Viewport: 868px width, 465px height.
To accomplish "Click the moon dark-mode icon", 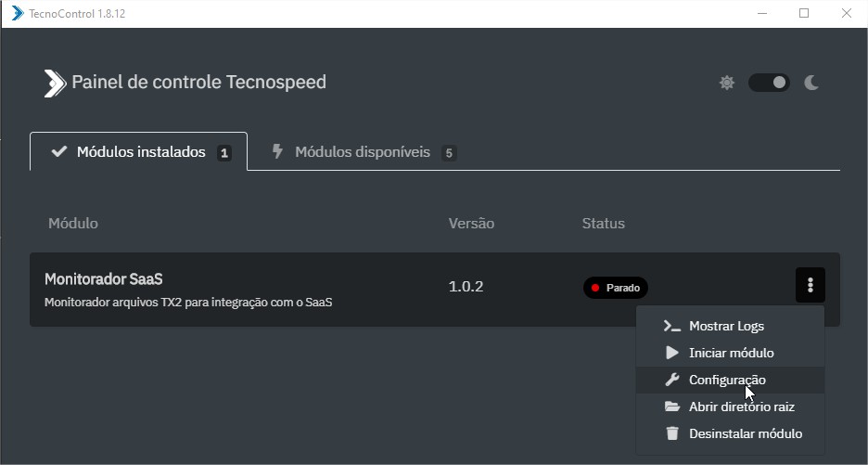I will coord(811,83).
